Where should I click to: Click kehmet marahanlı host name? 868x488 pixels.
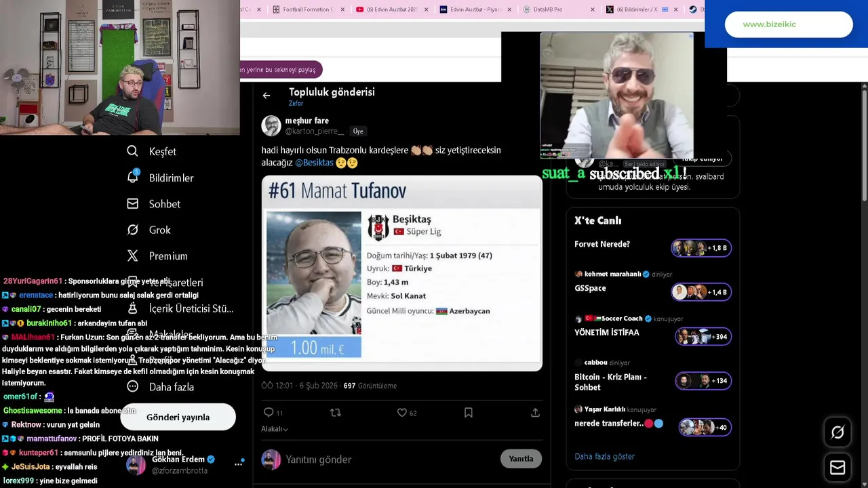coord(612,274)
